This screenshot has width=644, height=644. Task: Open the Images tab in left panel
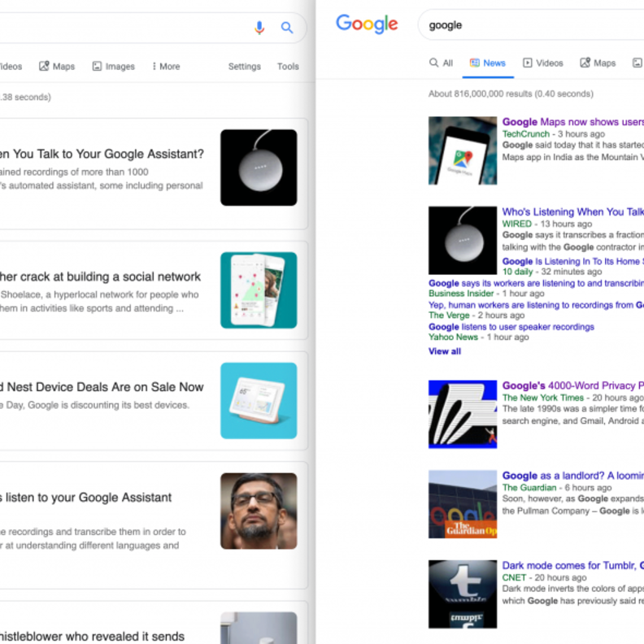[113, 67]
